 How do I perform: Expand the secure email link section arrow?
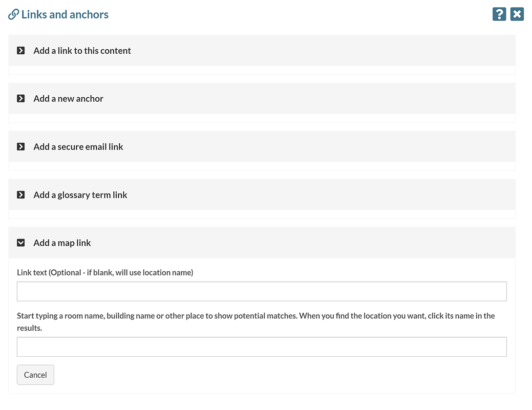pos(21,147)
